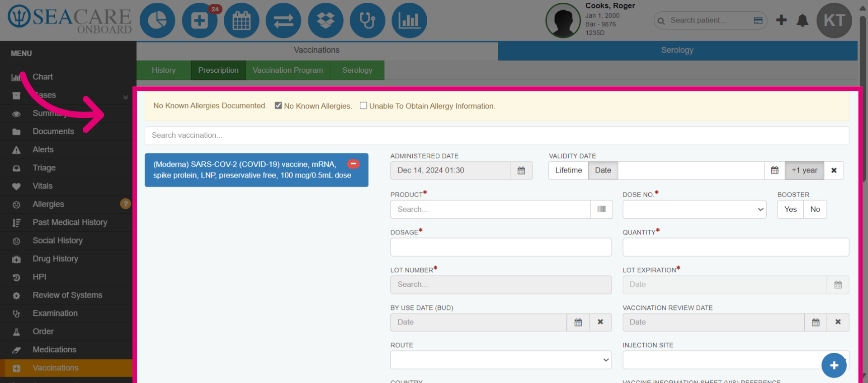
Task: Open the Route dropdown
Action: tap(501, 360)
